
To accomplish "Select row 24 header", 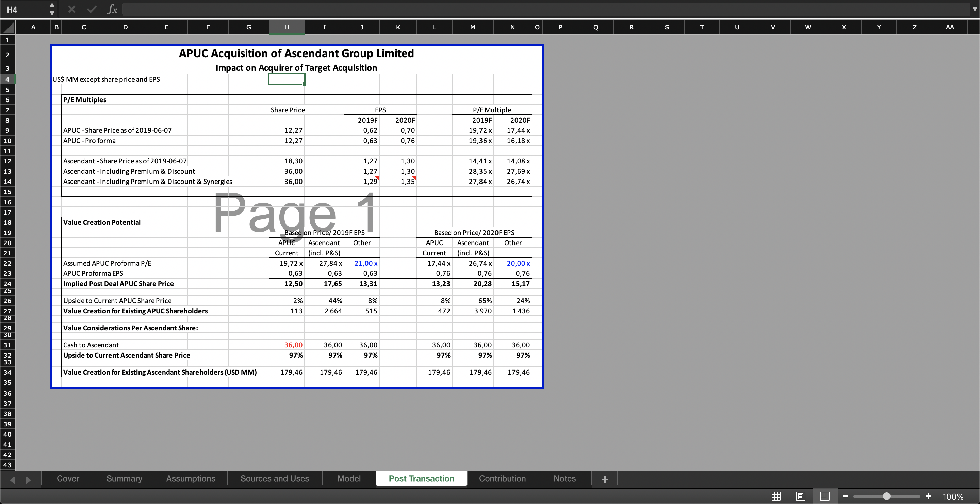I will (x=7, y=284).
